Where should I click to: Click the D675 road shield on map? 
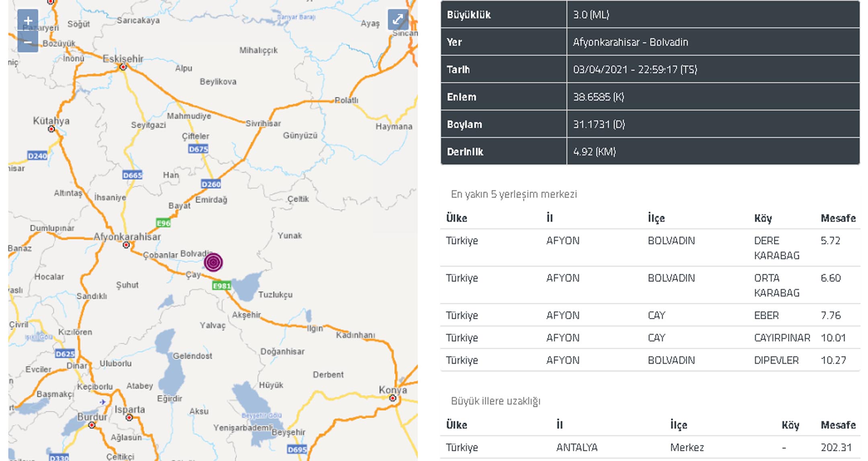coord(198,149)
